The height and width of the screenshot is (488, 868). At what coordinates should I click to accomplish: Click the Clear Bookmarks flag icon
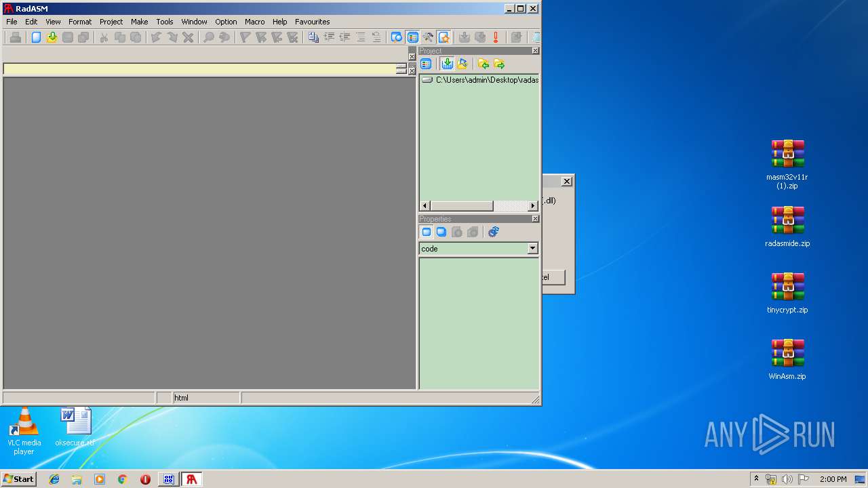[x=292, y=37]
